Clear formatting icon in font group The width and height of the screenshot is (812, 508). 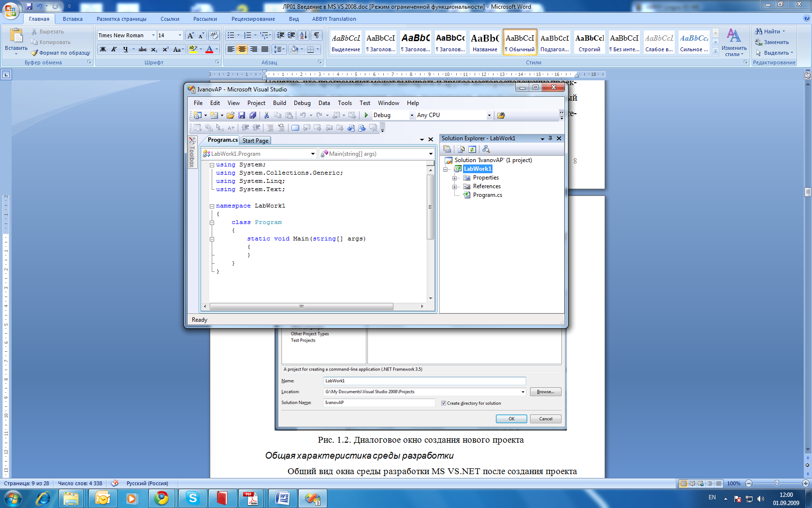pyautogui.click(x=214, y=35)
